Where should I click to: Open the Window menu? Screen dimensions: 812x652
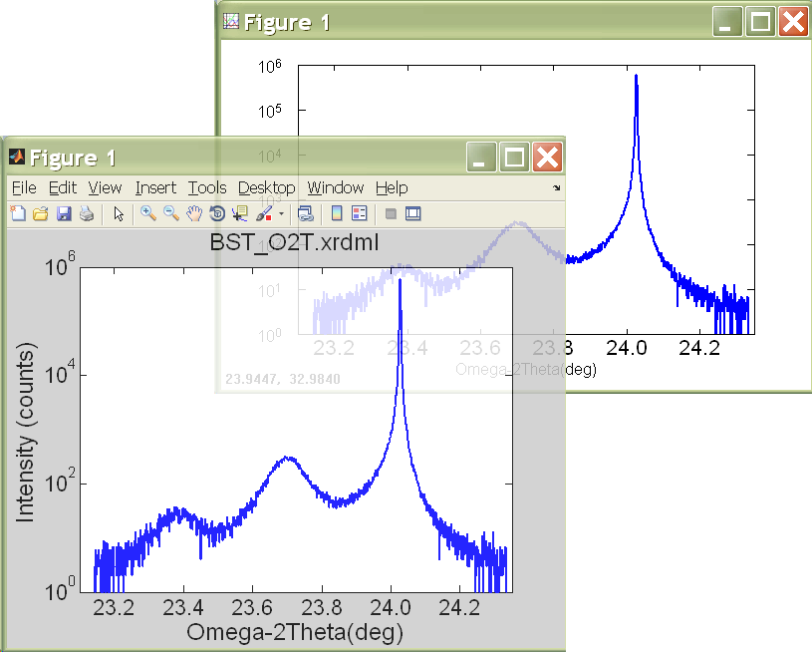[x=336, y=187]
